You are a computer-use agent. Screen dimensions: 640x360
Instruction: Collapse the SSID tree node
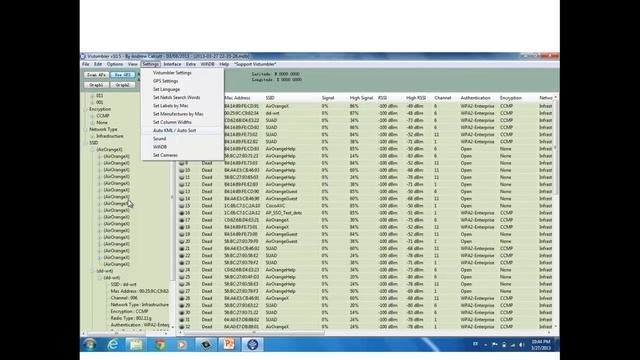click(x=85, y=143)
